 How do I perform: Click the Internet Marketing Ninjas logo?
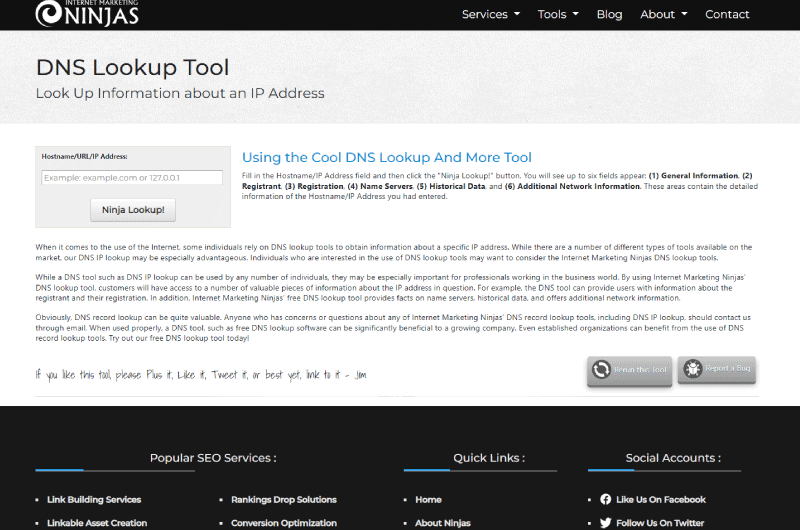click(x=87, y=13)
